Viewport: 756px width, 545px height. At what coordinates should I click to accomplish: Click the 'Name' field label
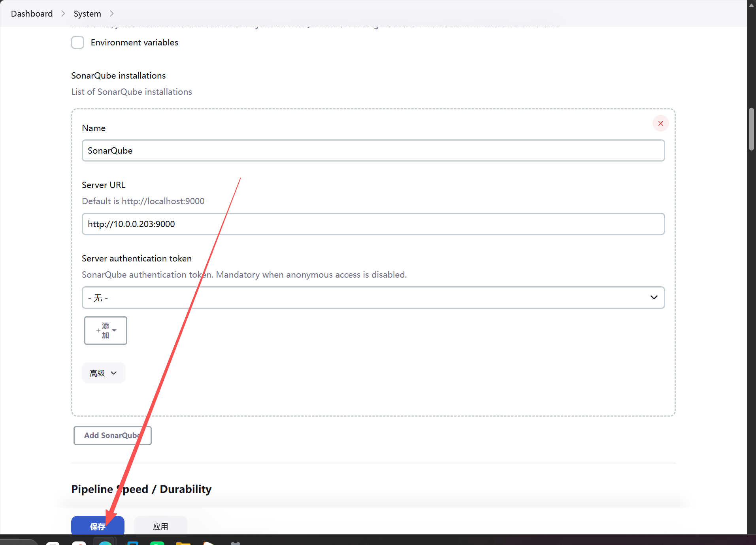point(94,128)
